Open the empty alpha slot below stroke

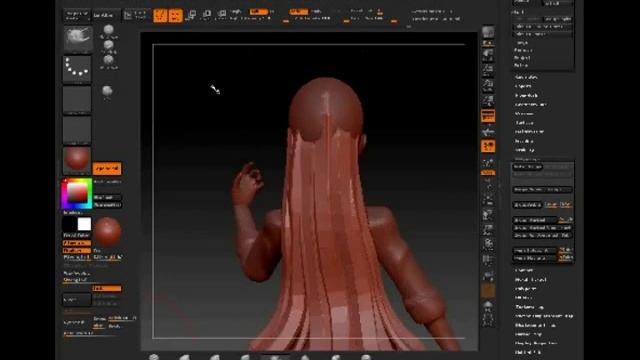[x=77, y=99]
